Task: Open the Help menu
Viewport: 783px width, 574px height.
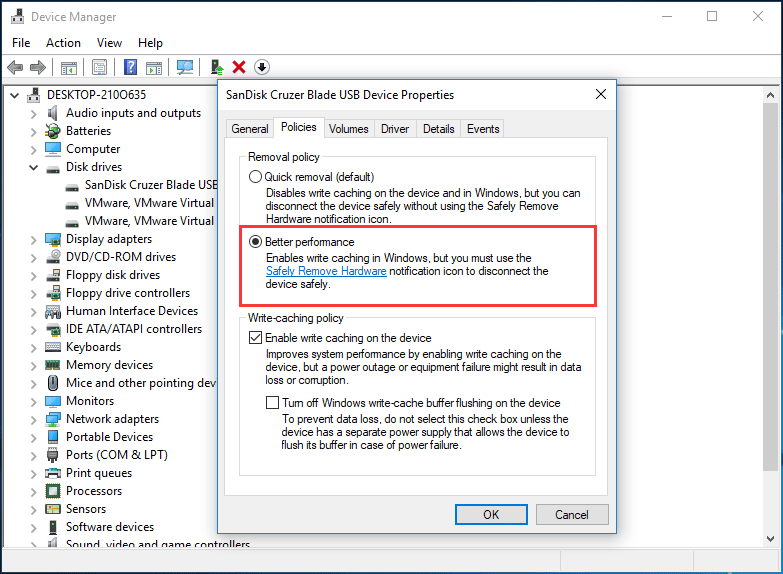Action: tap(150, 43)
